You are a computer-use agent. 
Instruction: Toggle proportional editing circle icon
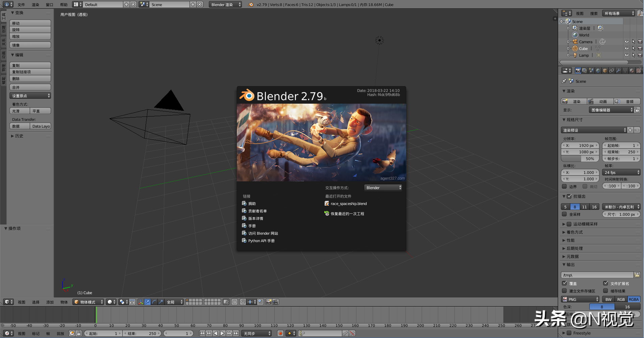(x=234, y=302)
